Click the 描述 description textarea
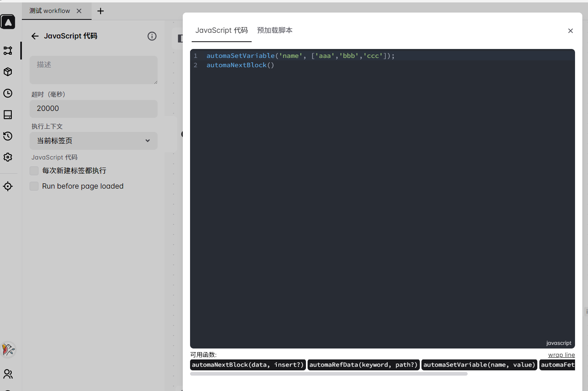 point(94,70)
